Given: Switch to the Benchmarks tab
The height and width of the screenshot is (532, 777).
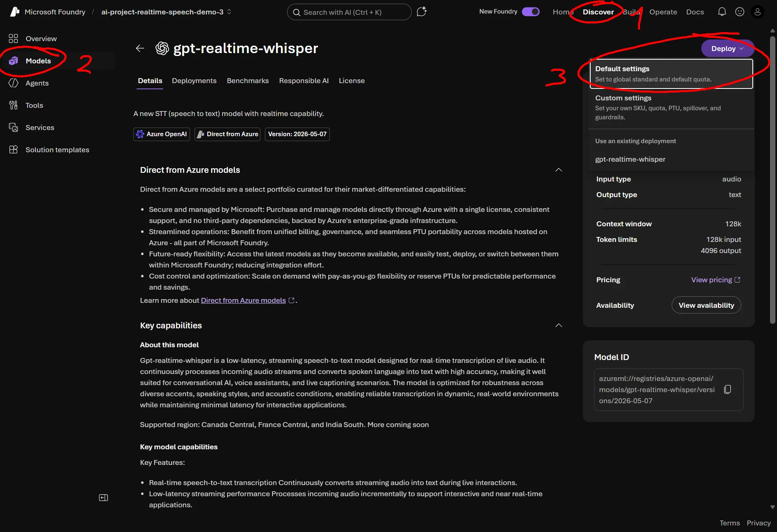Looking at the screenshot, I should [248, 81].
